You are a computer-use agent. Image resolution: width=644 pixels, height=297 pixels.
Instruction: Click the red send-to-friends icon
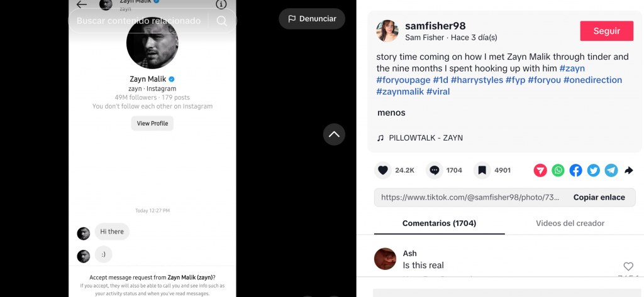(x=540, y=170)
